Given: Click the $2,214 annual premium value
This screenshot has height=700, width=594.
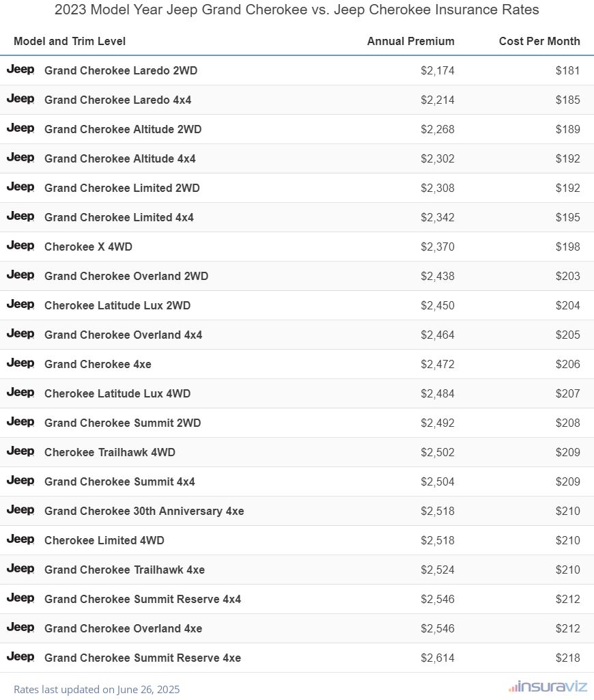Looking at the screenshot, I should tap(438, 100).
